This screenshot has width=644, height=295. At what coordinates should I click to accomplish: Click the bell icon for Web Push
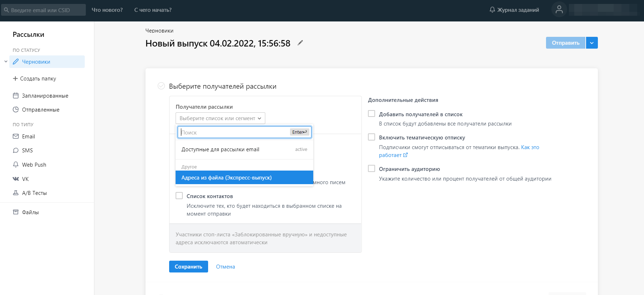[x=16, y=164]
